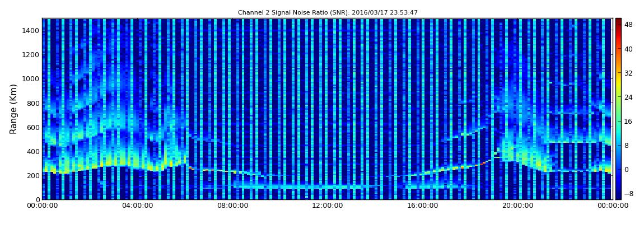
Task: Click the 800 tick label on the range axis
Action: coord(33,103)
